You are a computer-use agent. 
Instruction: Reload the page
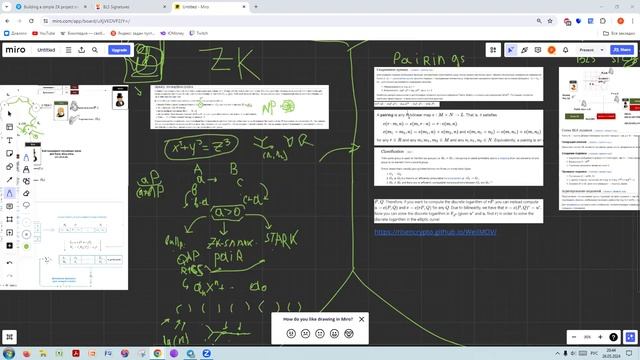(x=31, y=21)
